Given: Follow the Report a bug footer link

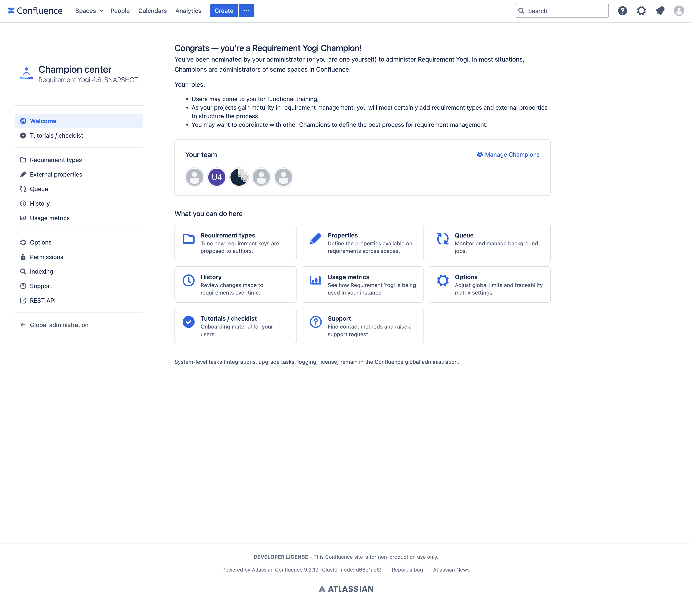Looking at the screenshot, I should [407, 570].
